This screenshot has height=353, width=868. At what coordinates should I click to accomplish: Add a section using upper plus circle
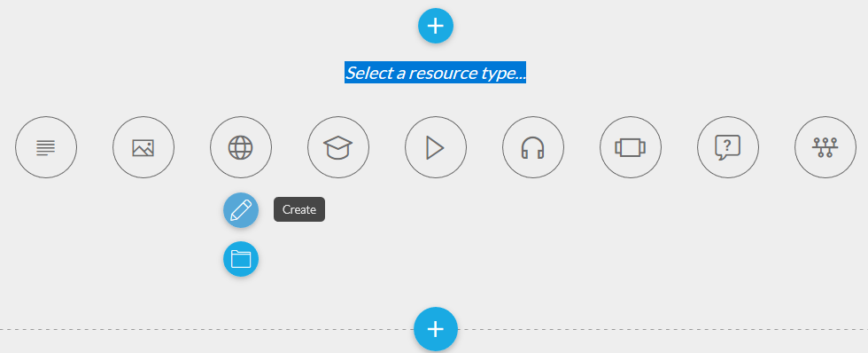[436, 26]
